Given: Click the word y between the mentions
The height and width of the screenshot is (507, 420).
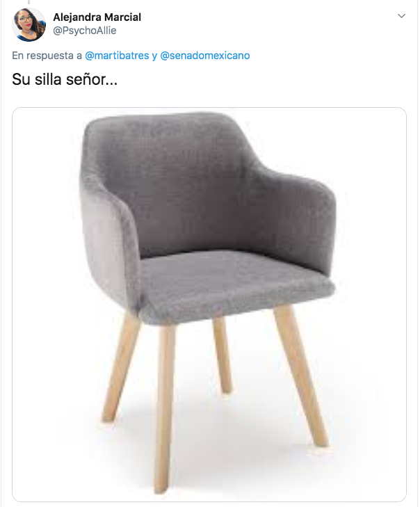Looking at the screenshot, I should click(154, 56).
